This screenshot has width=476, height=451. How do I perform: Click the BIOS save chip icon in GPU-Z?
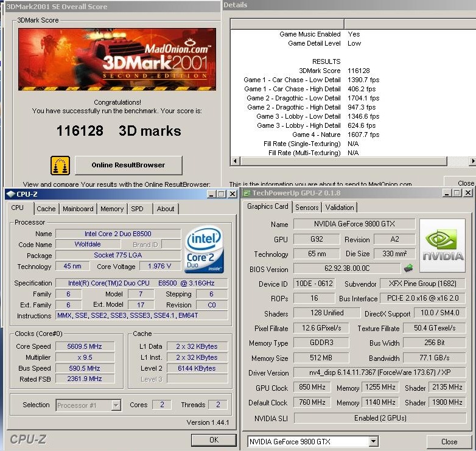pyautogui.click(x=408, y=268)
